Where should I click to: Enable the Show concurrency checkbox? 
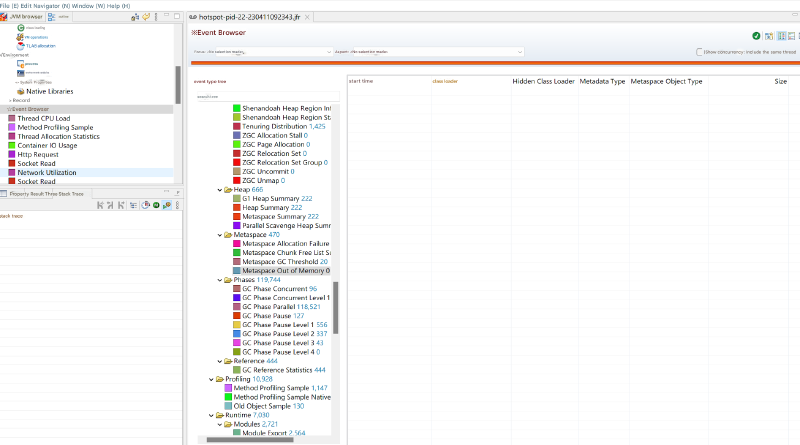pos(699,52)
